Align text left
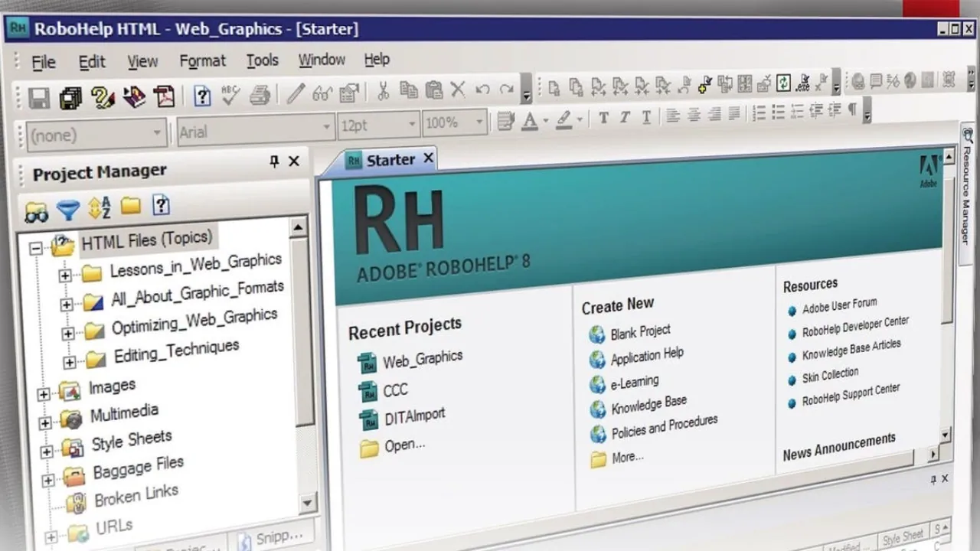 point(673,116)
